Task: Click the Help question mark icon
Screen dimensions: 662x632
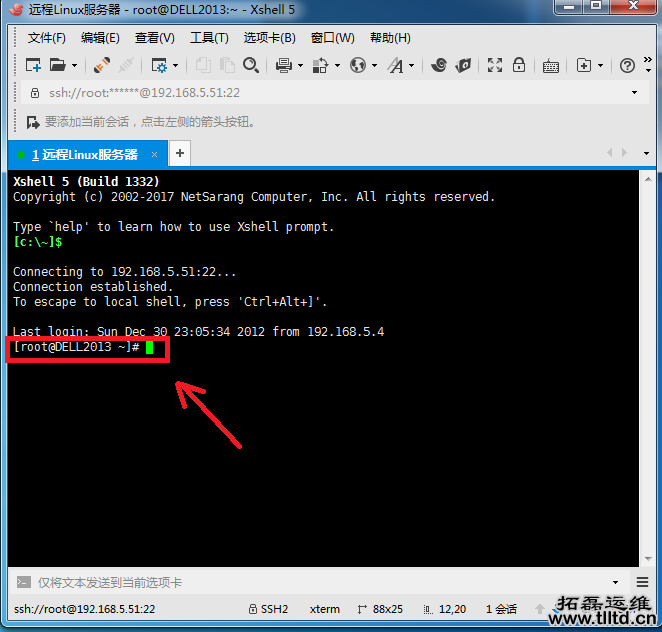Action: (627, 65)
